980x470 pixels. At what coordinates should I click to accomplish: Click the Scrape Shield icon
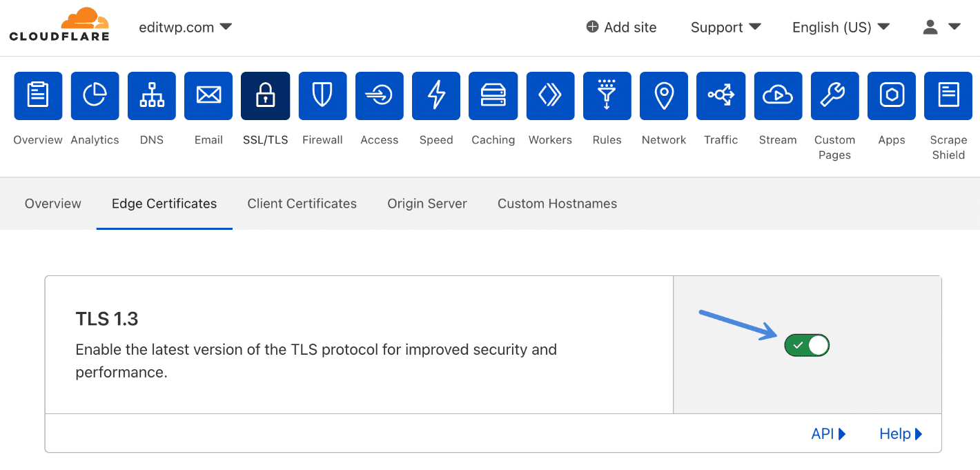pos(948,96)
